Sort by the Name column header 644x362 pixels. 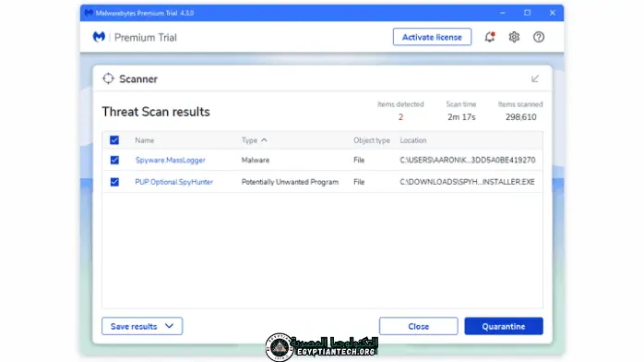(x=145, y=140)
